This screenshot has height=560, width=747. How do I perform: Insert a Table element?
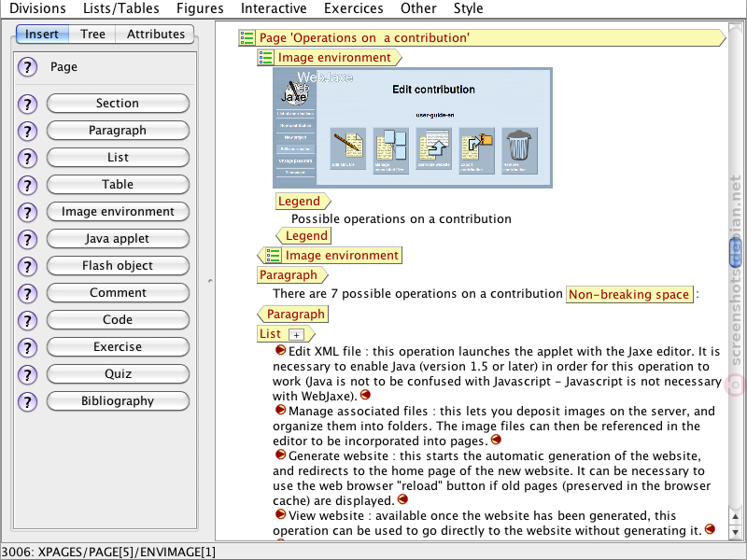pyautogui.click(x=118, y=184)
